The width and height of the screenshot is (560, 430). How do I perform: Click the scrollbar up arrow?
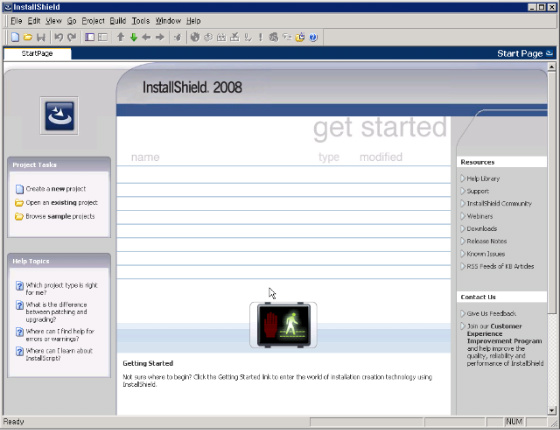551,66
